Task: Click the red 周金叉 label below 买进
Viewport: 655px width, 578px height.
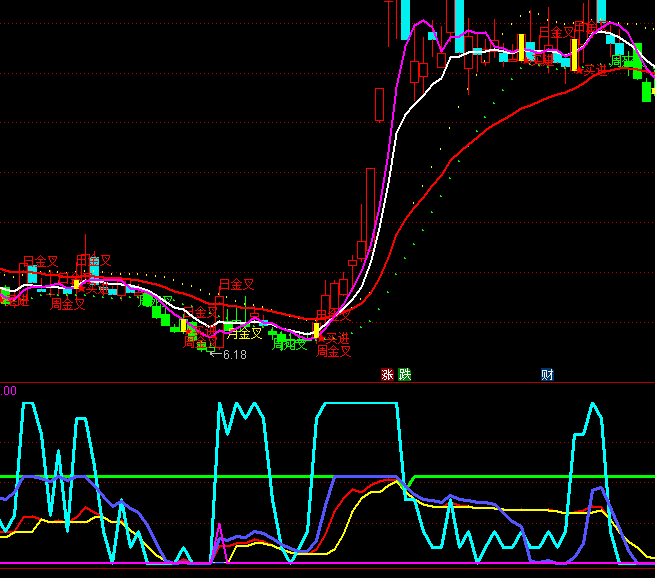Action: coord(334,351)
